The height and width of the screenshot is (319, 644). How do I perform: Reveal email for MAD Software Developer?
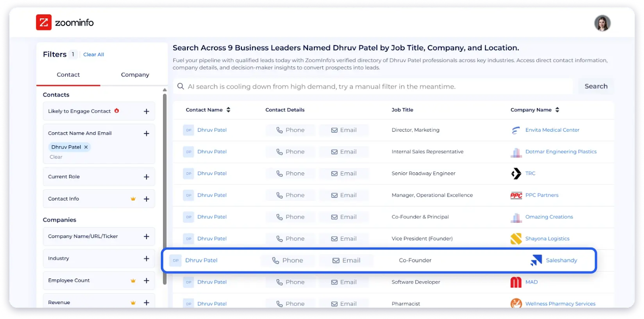344,282
